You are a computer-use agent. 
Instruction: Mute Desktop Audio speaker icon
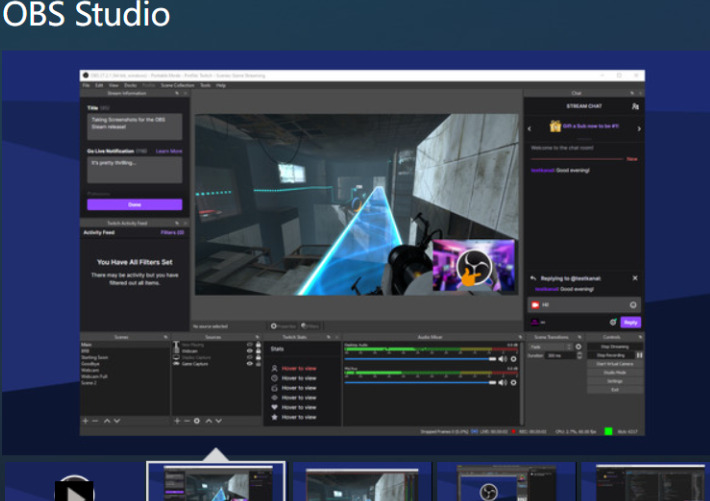pos(503,358)
